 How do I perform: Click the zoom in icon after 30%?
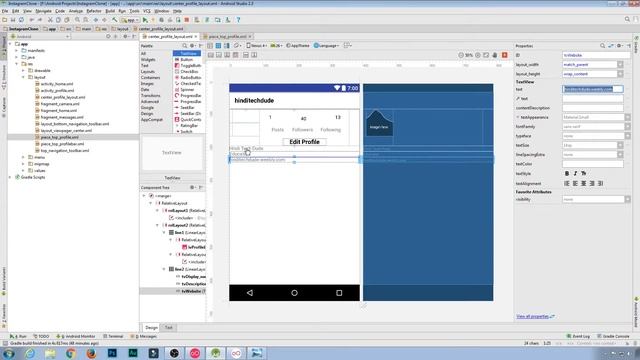click(x=478, y=55)
